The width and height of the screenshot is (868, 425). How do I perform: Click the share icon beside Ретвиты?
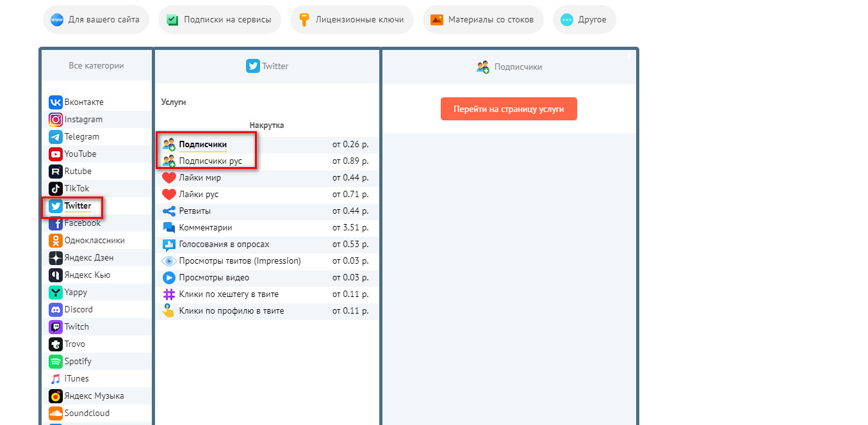click(169, 211)
